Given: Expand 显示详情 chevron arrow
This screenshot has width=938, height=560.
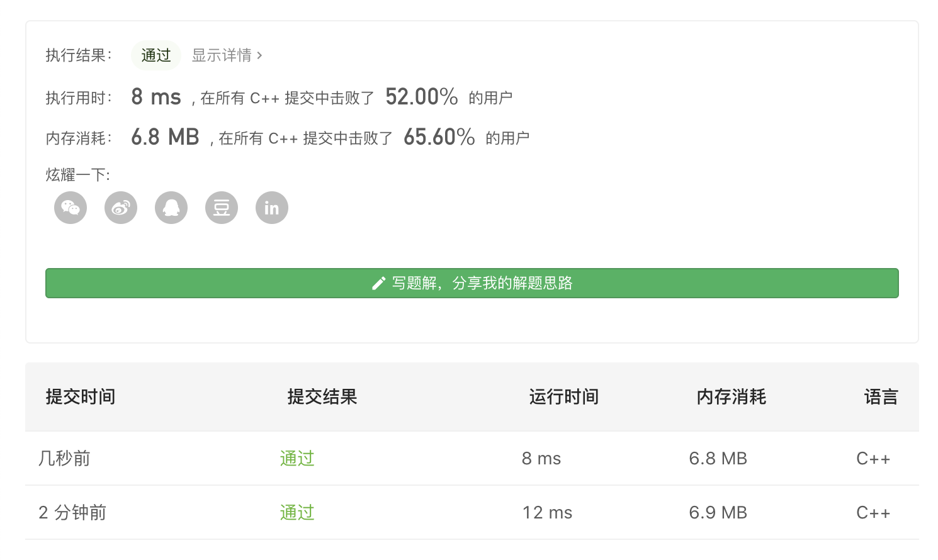Looking at the screenshot, I should [259, 55].
